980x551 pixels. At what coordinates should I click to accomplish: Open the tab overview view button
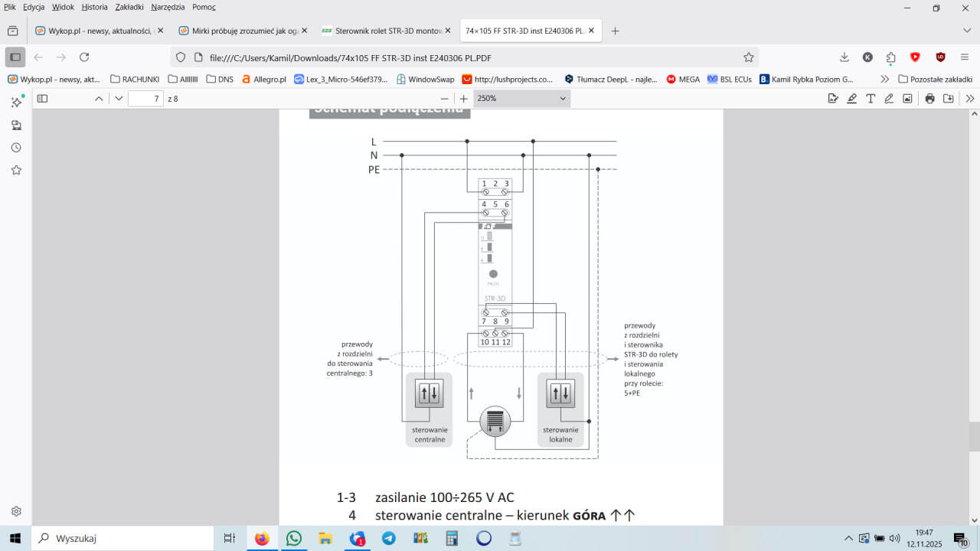(x=13, y=31)
